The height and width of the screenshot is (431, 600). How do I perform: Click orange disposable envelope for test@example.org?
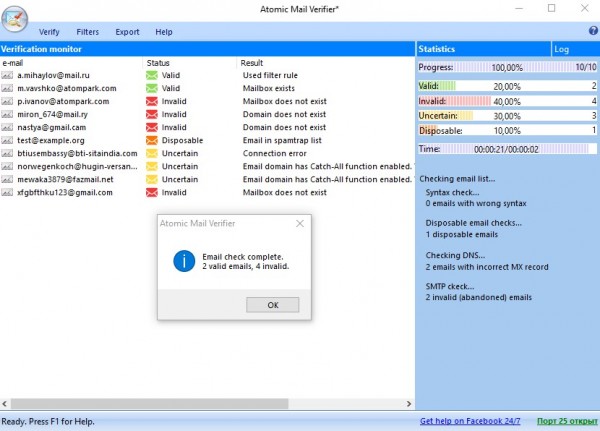[x=152, y=140]
